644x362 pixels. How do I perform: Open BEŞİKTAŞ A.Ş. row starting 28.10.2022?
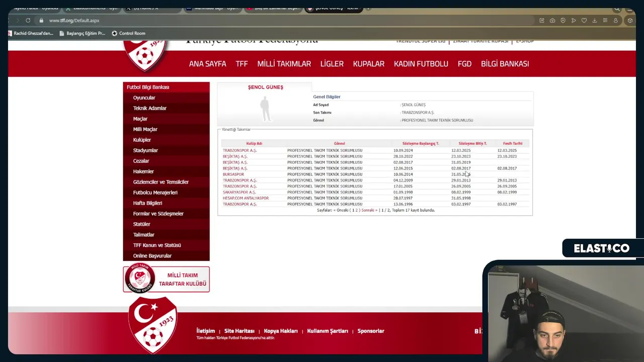[235, 156]
